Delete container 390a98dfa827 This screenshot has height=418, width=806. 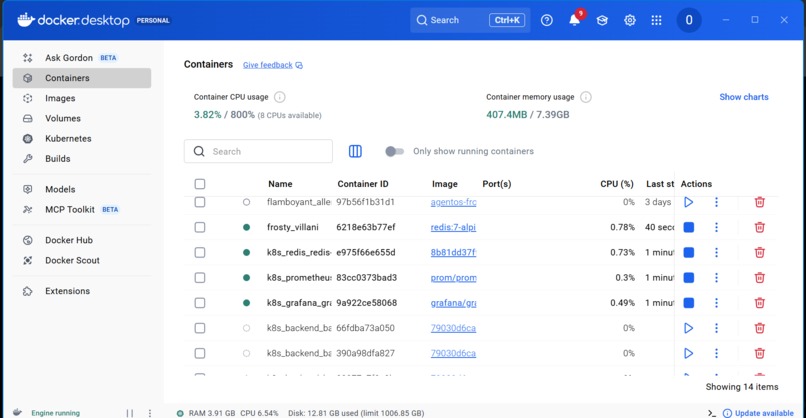(759, 353)
